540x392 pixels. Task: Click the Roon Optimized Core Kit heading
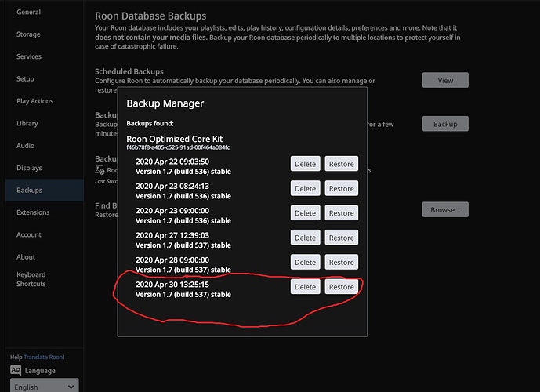click(174, 139)
